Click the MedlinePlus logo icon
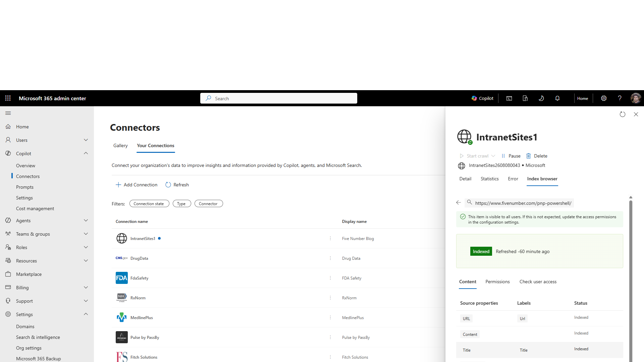The width and height of the screenshot is (644, 362). [x=122, y=317]
